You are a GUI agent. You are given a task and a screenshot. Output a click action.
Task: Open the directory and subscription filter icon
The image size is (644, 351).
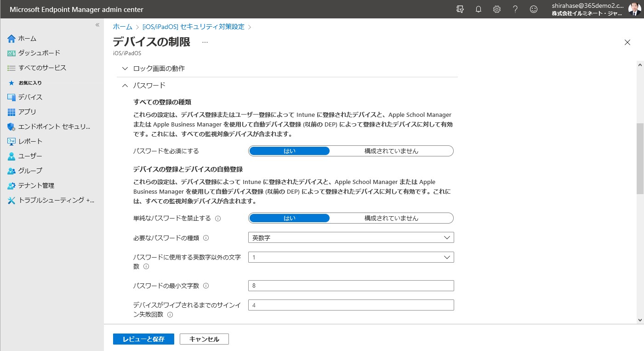click(x=460, y=9)
